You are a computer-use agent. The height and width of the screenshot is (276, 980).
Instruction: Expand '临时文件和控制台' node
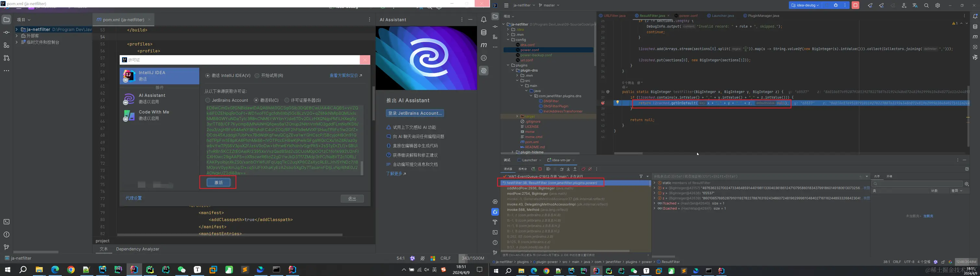[17, 42]
